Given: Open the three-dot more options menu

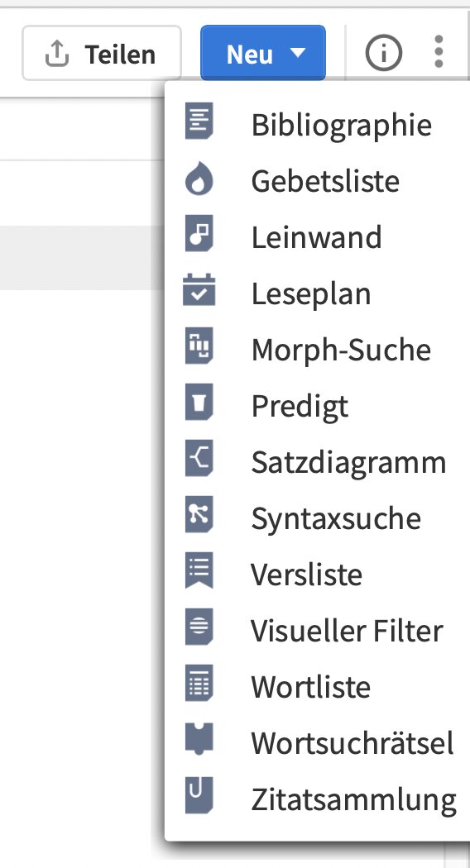Looking at the screenshot, I should (x=439, y=52).
